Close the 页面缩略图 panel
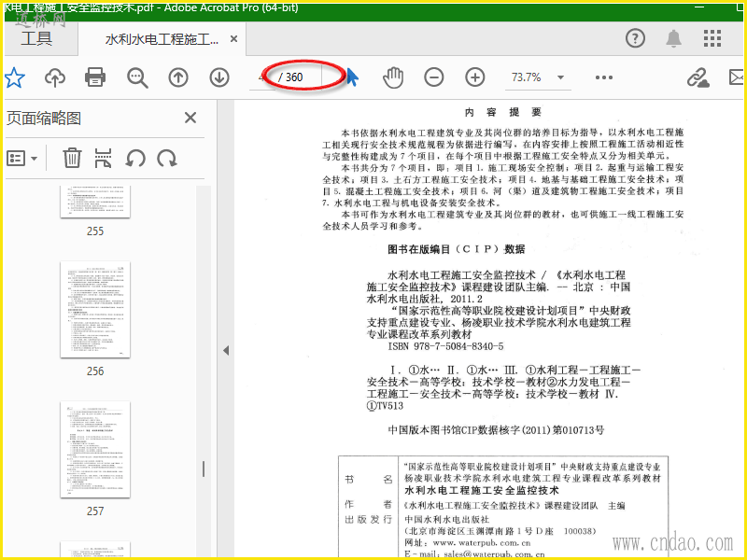The height and width of the screenshot is (560, 747). pyautogui.click(x=190, y=118)
